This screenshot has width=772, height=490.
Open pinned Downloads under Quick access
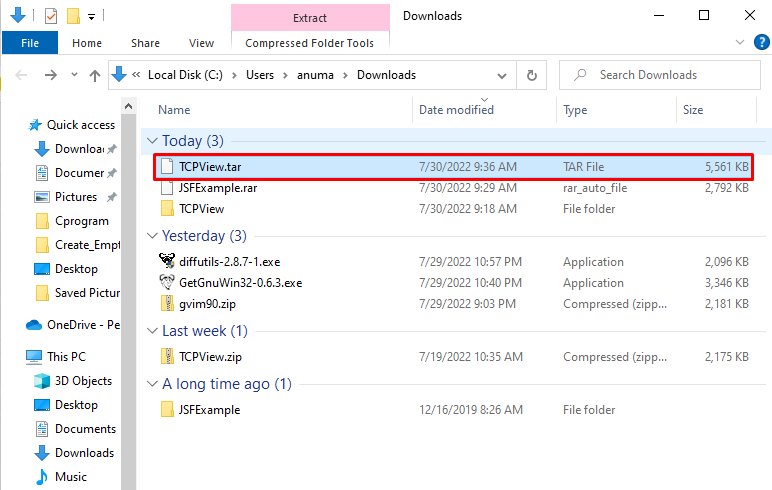point(79,149)
